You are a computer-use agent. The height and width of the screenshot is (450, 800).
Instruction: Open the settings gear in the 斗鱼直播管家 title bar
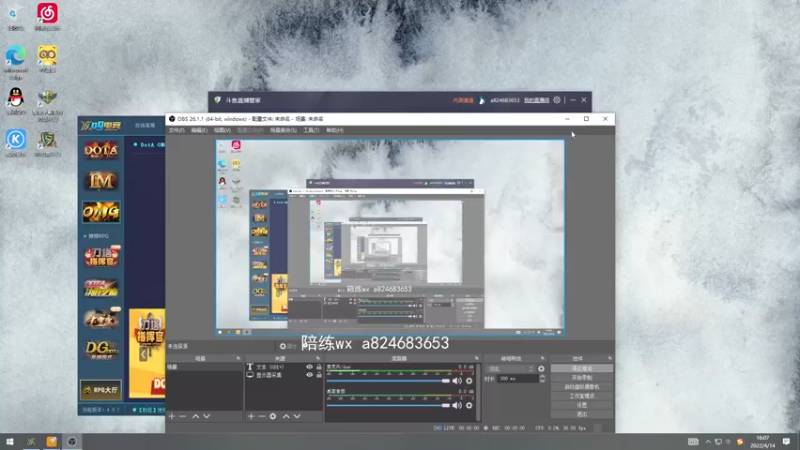pos(557,100)
